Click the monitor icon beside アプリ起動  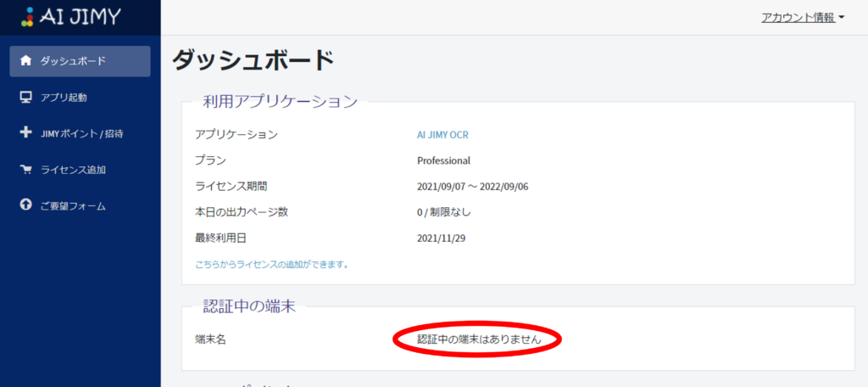pos(25,97)
